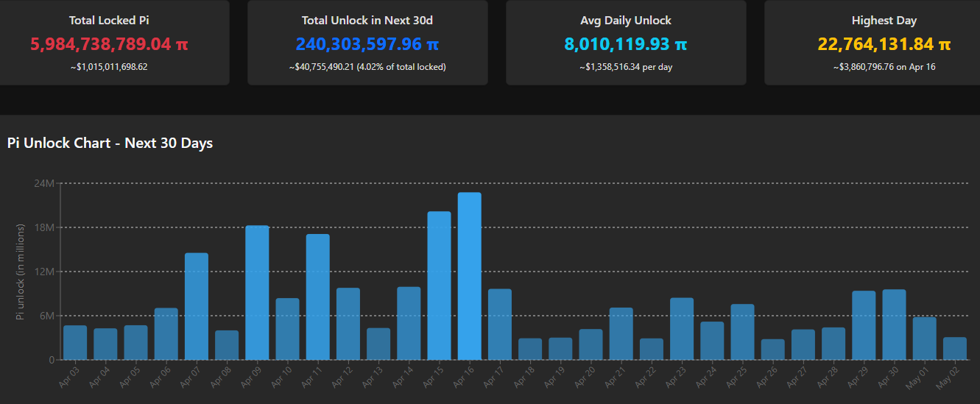The image size is (980, 404).
Task: Click the Total Locked Pi card value
Action: click(x=109, y=44)
